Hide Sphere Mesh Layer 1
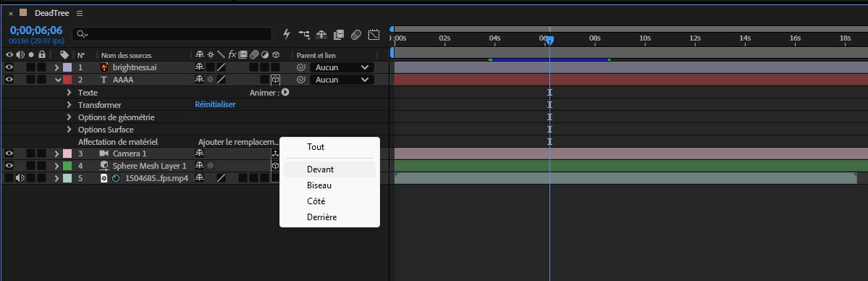868x281 pixels. (x=9, y=166)
